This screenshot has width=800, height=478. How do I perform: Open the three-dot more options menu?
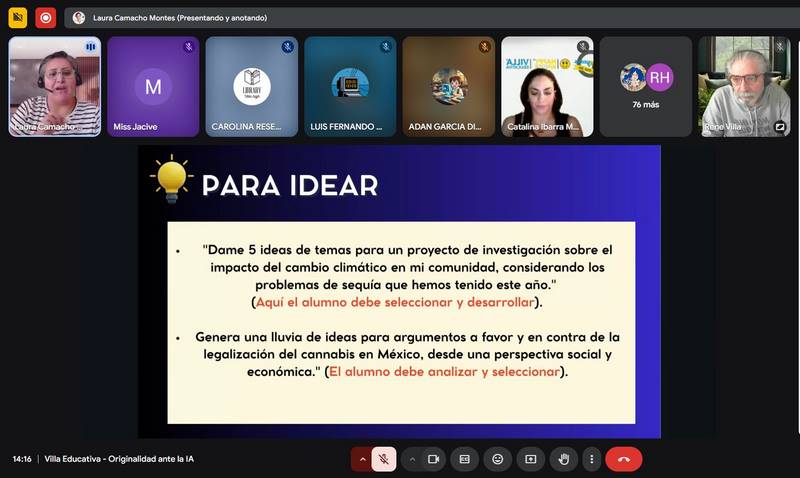coord(591,459)
